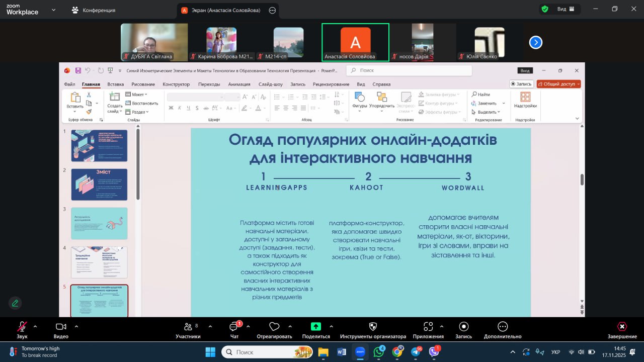Unmute the microphone in Zoom

pyautogui.click(x=22, y=327)
